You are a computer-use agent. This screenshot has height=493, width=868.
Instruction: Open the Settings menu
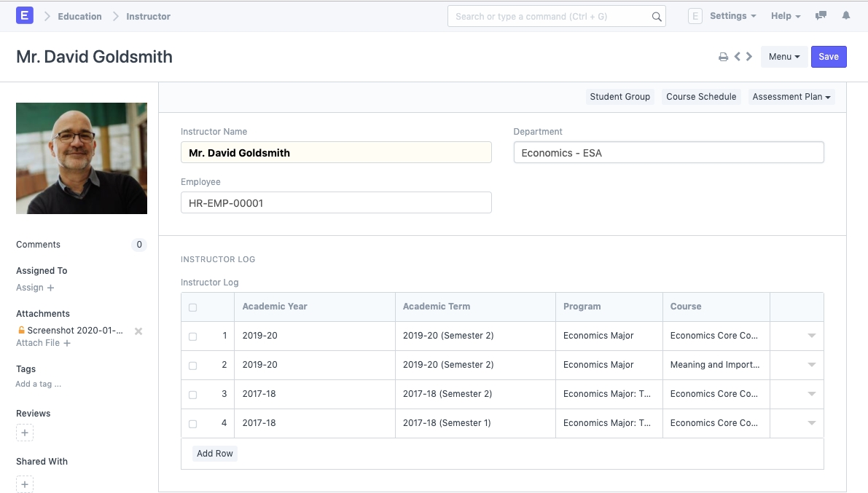click(732, 16)
